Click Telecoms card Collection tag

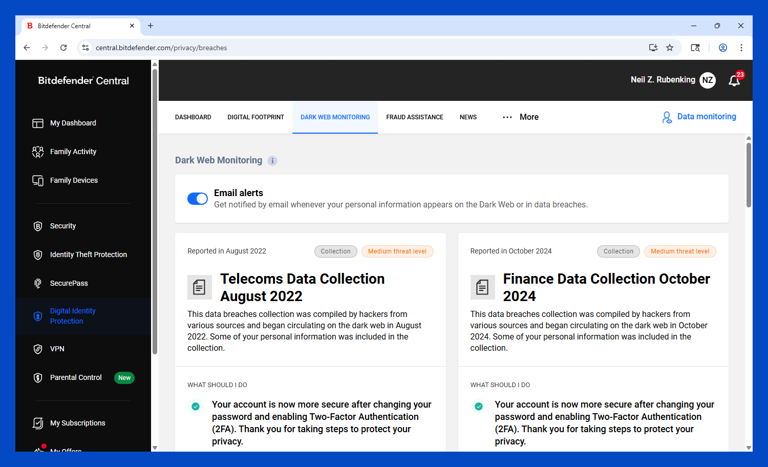336,251
